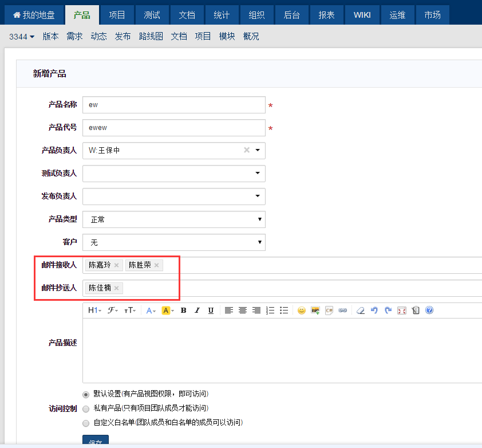Viewport: 482px width, 448px height.
Task: Align text right in description editor
Action: pyautogui.click(x=256, y=310)
